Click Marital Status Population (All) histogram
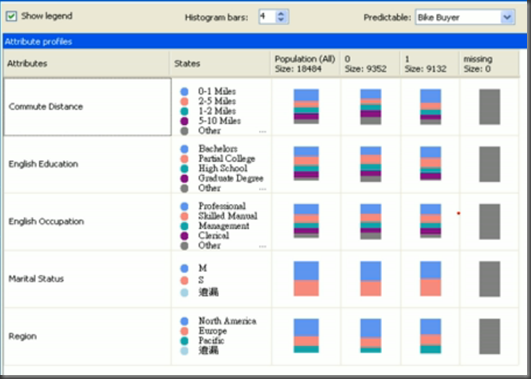 coord(306,278)
